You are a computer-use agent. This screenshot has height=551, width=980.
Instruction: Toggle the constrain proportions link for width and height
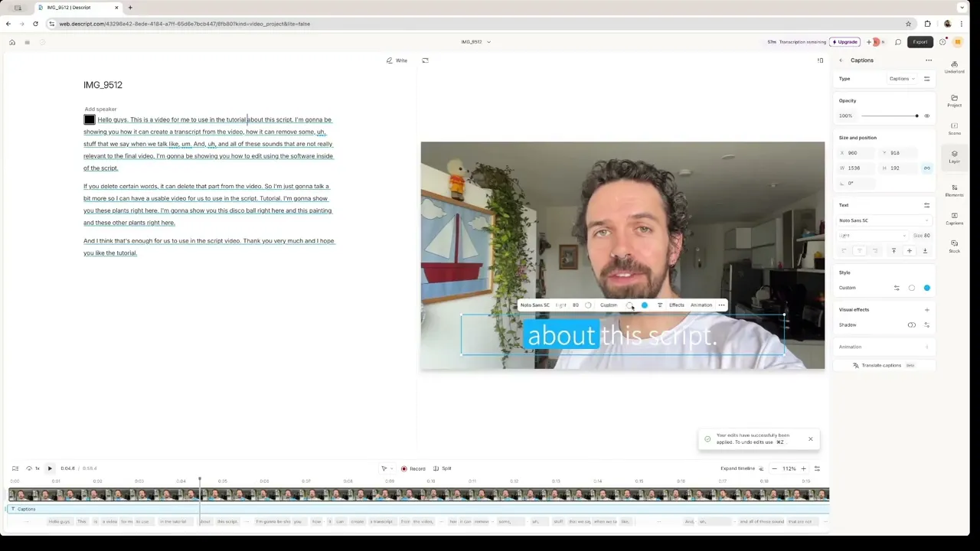point(927,168)
